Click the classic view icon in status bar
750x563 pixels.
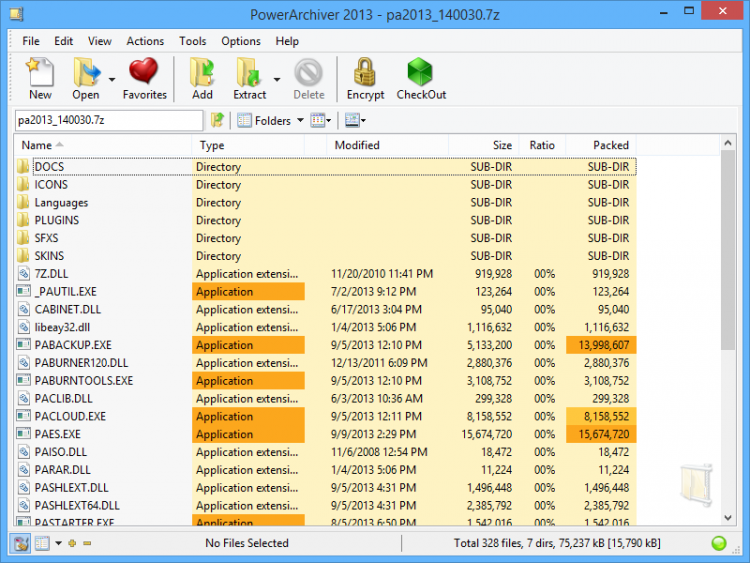[x=21, y=543]
